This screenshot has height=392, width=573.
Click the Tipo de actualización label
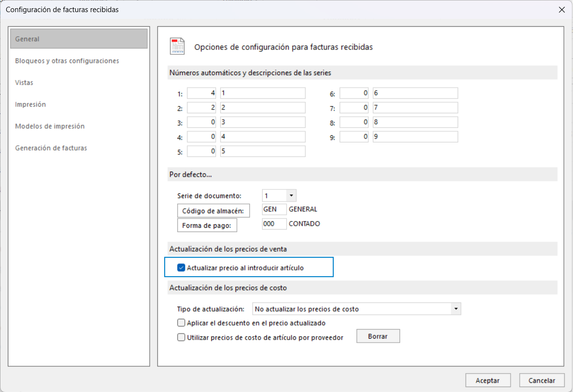pos(211,309)
